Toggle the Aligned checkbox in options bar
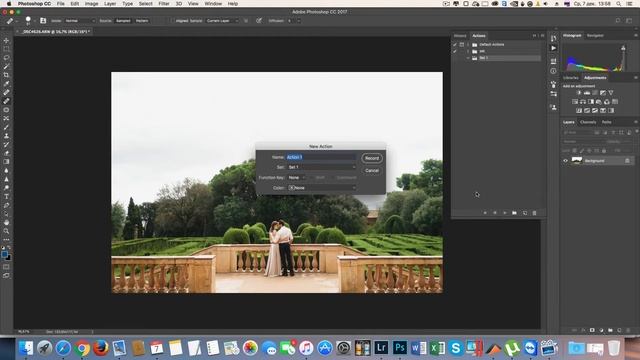The image size is (640, 360). 173,21
